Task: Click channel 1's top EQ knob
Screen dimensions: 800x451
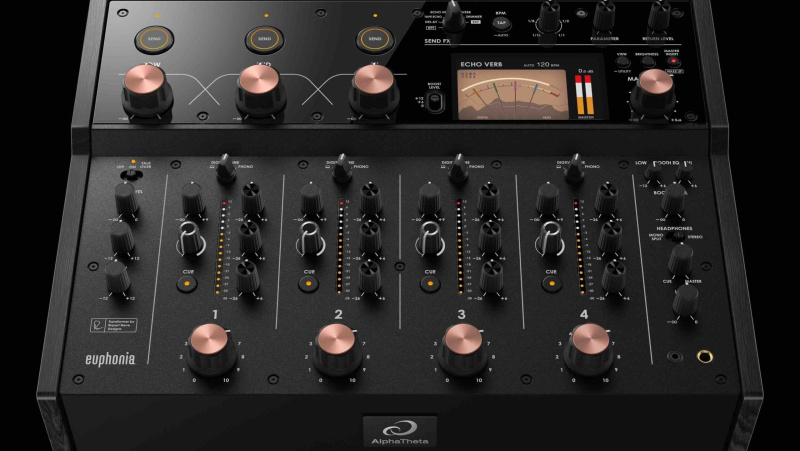Action: pos(252,199)
